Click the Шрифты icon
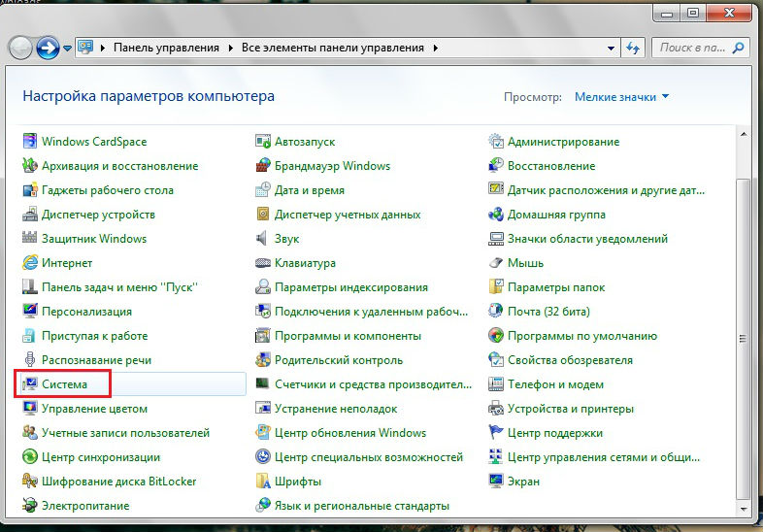The image size is (763, 532). pos(263,482)
